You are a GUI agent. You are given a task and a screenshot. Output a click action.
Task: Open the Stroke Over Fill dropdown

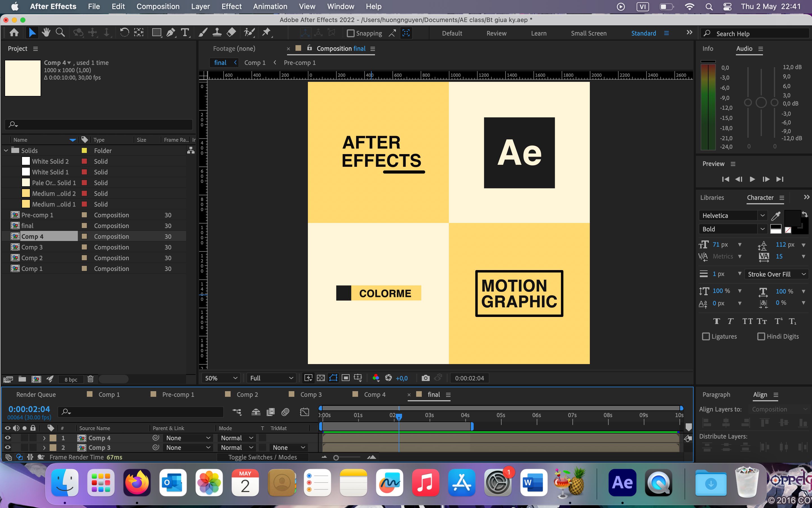(x=776, y=274)
